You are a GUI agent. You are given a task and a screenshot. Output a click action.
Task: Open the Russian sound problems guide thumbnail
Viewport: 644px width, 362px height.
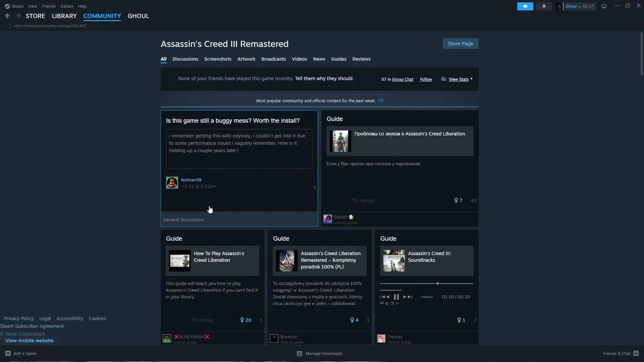point(340,141)
